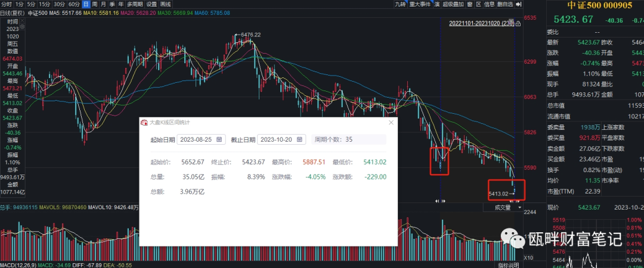Open the 信息 information panel
This screenshot has width=644, height=268.
point(489,4)
